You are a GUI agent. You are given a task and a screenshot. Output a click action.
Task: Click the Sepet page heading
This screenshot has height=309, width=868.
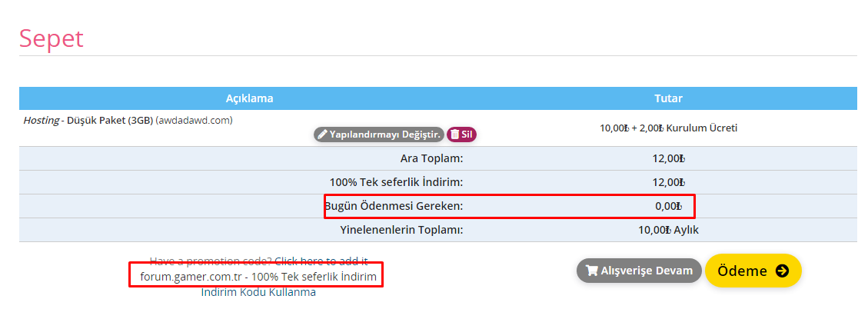51,39
